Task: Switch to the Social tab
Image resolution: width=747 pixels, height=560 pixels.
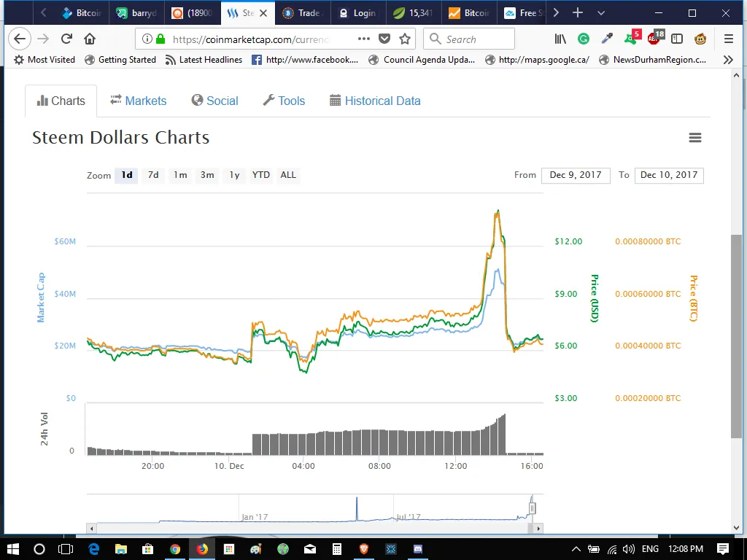Action: coord(214,101)
